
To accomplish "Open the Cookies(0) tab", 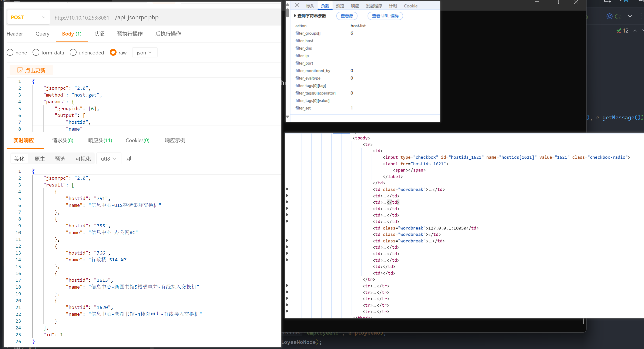I will [138, 140].
